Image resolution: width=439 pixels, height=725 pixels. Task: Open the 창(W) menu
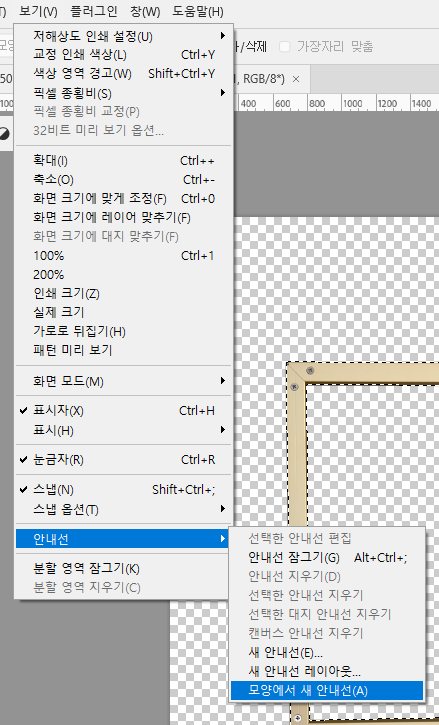[x=145, y=11]
